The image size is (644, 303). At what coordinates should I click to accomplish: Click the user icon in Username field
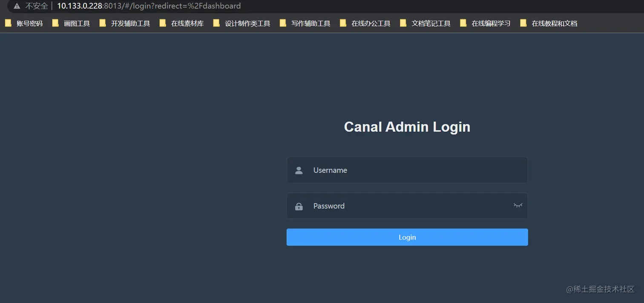coord(299,170)
